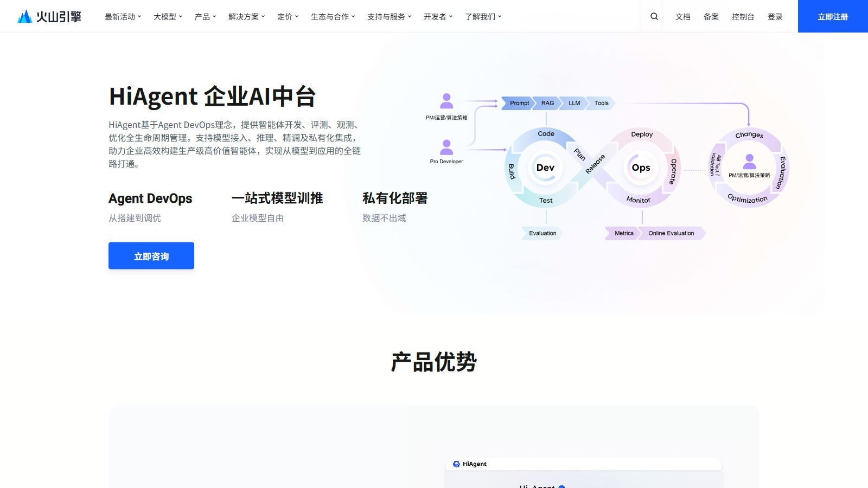Open the 开发者 navigation menu
868x488 pixels.
click(438, 17)
